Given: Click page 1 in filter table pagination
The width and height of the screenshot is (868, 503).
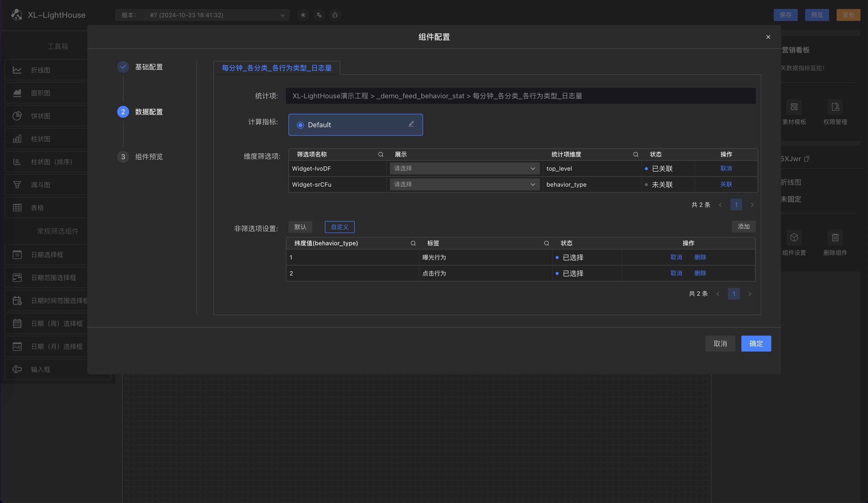Looking at the screenshot, I should click(x=736, y=205).
